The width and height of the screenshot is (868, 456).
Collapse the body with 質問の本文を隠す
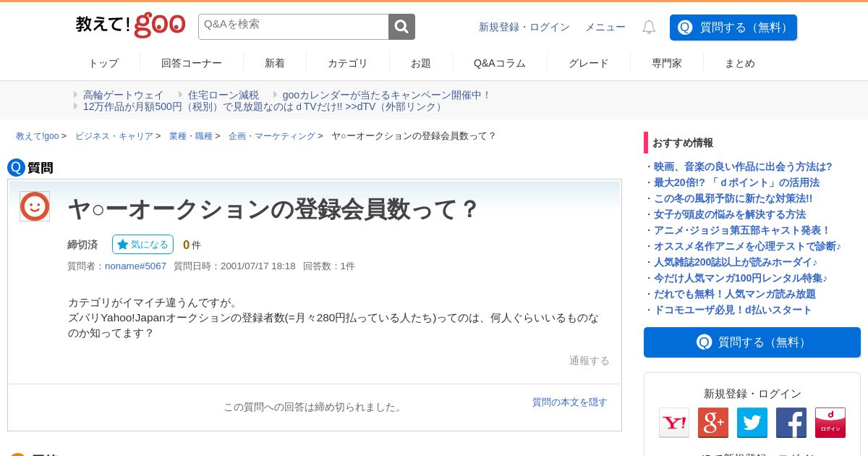point(570,402)
